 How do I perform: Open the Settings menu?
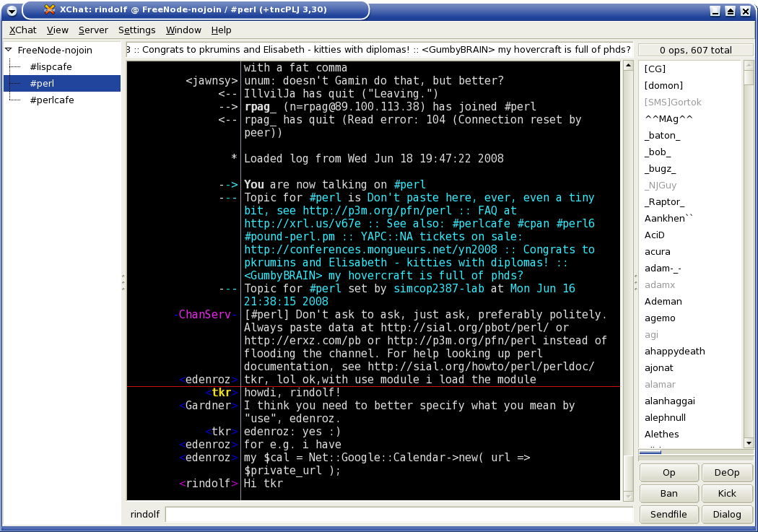(137, 30)
